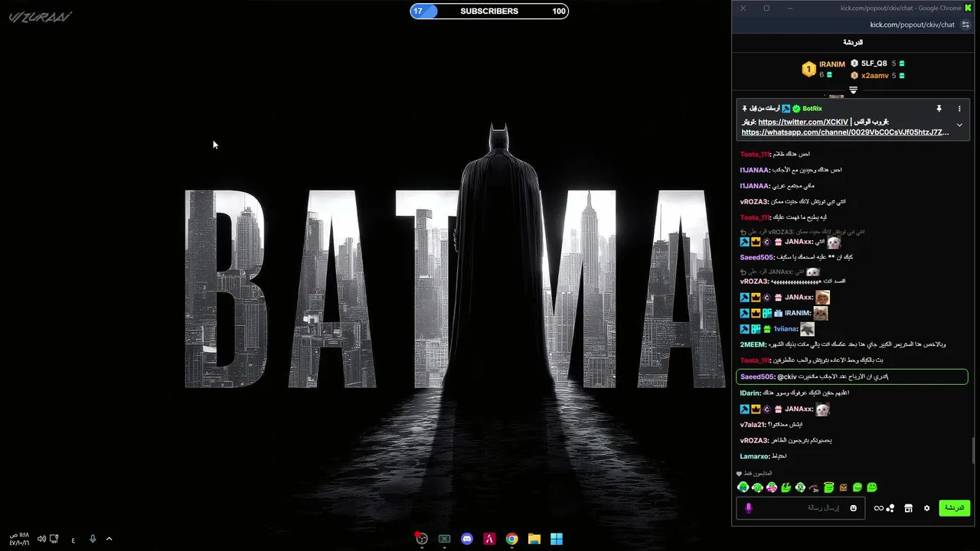This screenshot has height=551, width=980.
Task: Click the 2MEEM username in chat
Action: 753,344
